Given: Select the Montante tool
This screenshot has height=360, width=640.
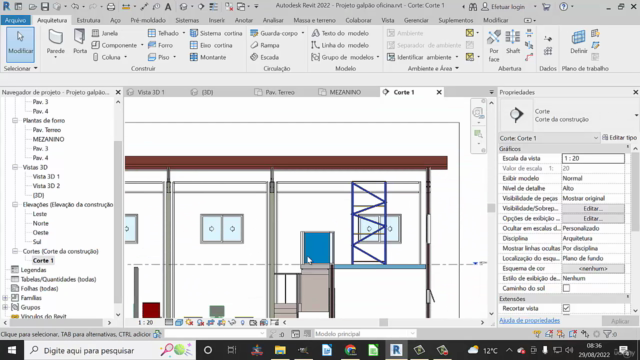Looking at the screenshot, I should pyautogui.click(x=208, y=57).
